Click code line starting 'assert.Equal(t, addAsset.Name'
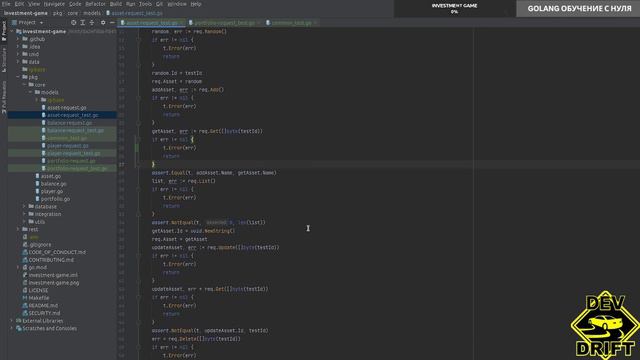The image size is (640, 360). (214, 173)
